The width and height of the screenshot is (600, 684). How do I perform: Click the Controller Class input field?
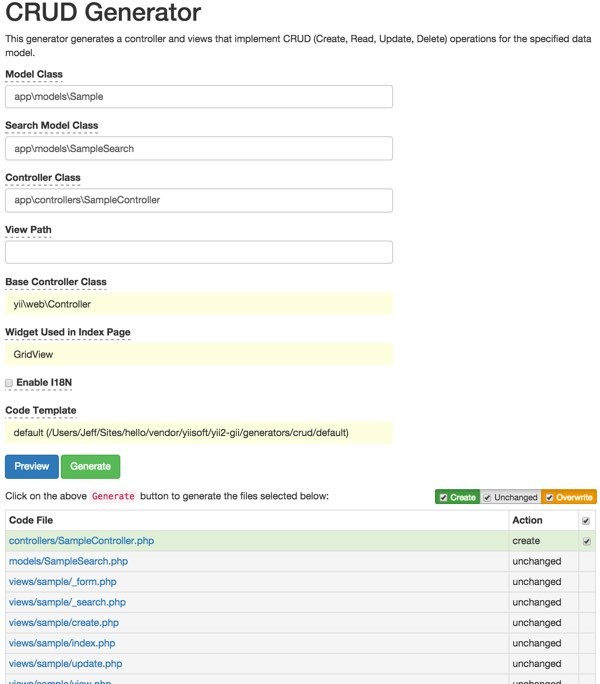tap(199, 200)
